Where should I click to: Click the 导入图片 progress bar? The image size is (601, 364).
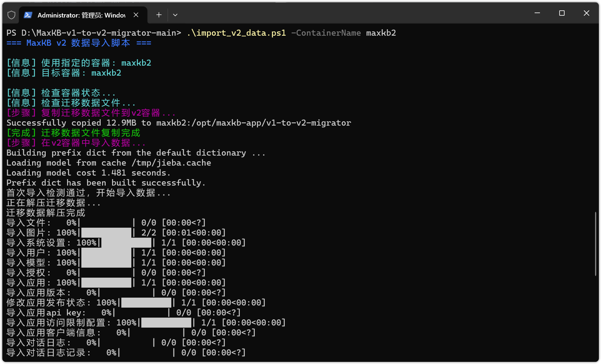click(106, 233)
